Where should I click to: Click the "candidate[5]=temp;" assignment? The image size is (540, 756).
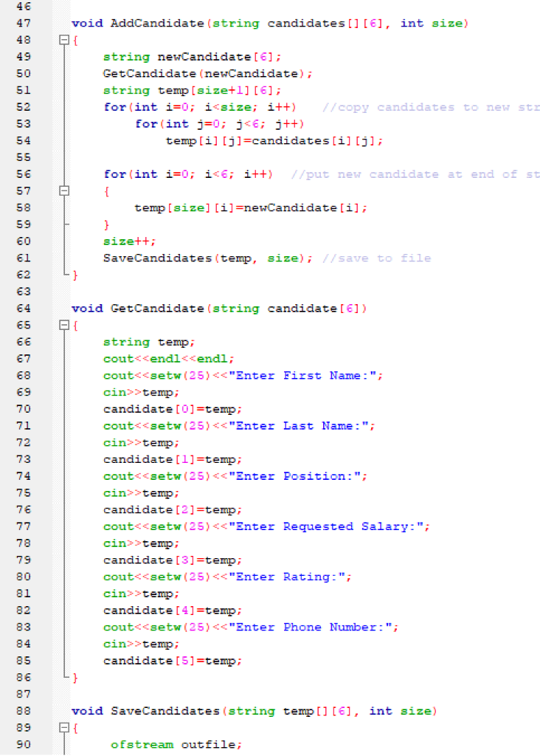pos(173,661)
